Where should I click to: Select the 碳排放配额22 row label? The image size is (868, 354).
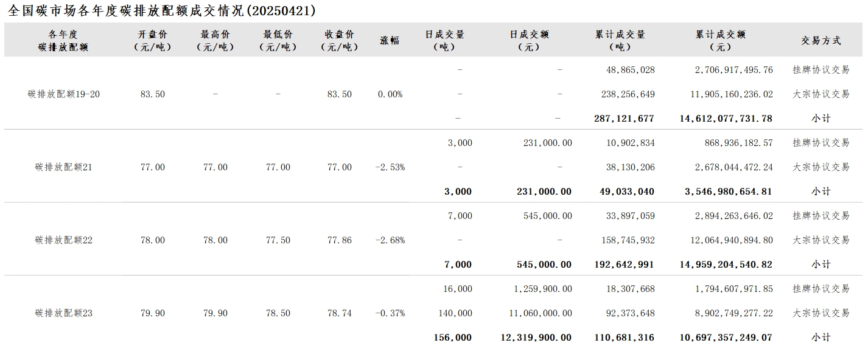[x=63, y=240]
